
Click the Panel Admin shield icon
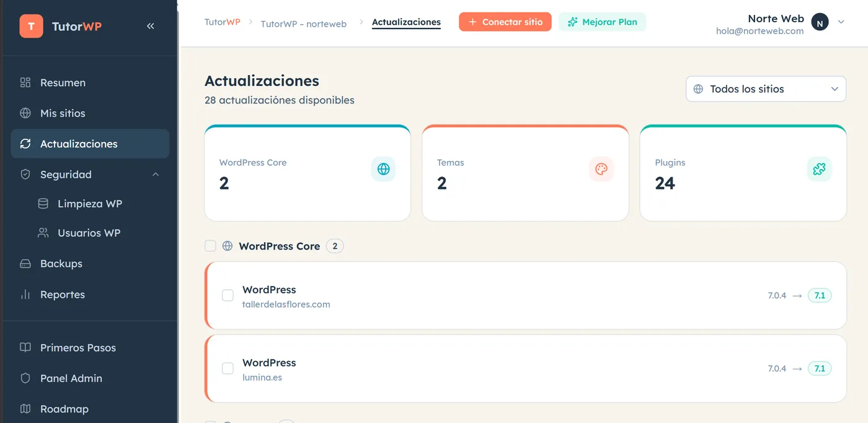tap(25, 378)
